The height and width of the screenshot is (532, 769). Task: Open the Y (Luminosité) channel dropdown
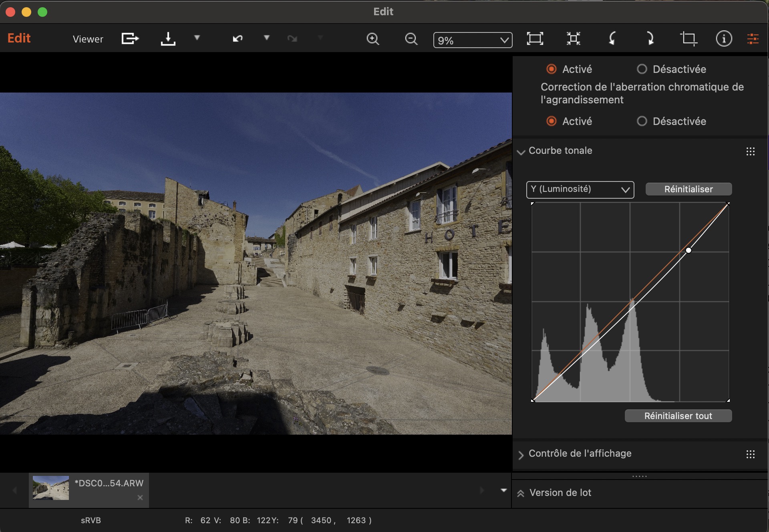(x=580, y=189)
